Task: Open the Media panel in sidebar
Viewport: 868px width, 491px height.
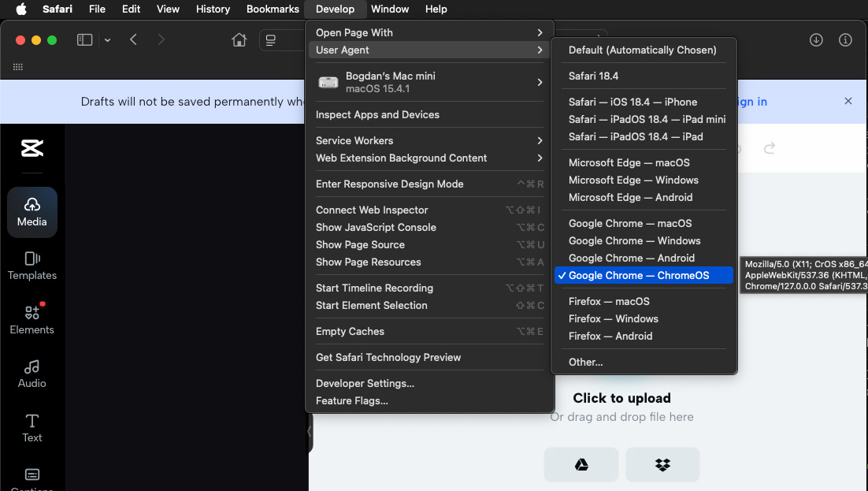Action: click(32, 212)
